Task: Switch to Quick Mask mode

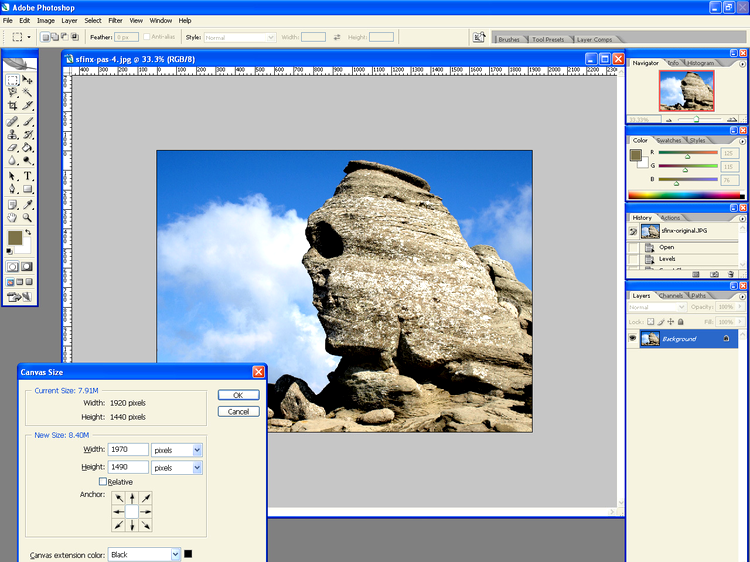Action: pos(27,267)
